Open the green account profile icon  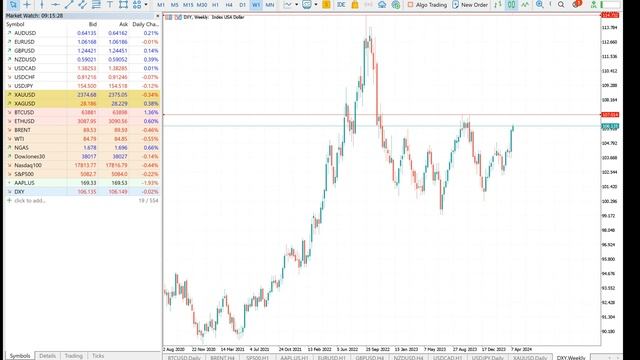(594, 4)
